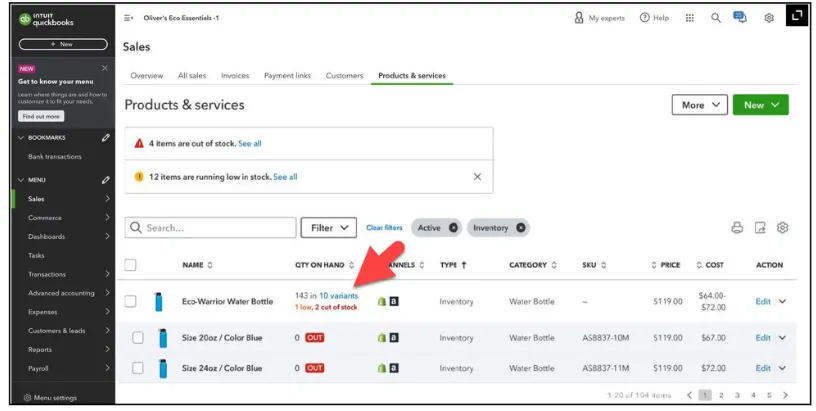This screenshot has height=411, width=816.
Task: Open the settings gear in the header
Action: (769, 18)
